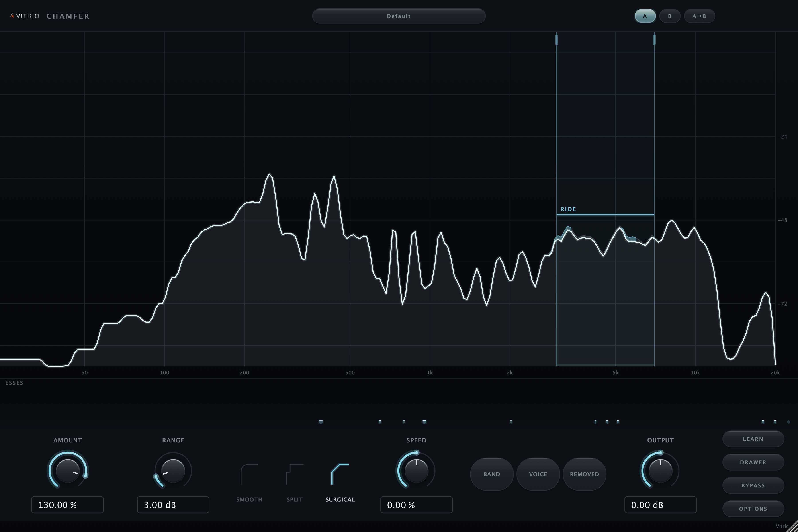Image resolution: width=798 pixels, height=532 pixels.
Task: Click the 20k frequency axis label
Action: (x=775, y=373)
